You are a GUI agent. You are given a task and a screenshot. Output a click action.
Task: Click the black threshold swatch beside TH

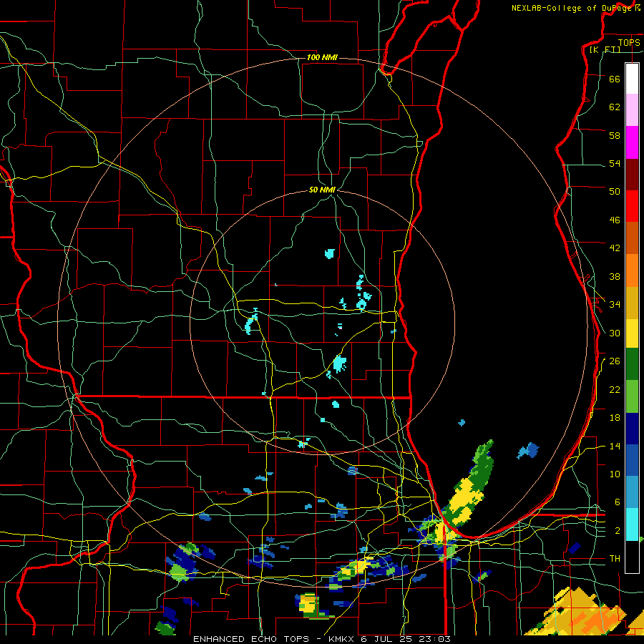pos(632,557)
